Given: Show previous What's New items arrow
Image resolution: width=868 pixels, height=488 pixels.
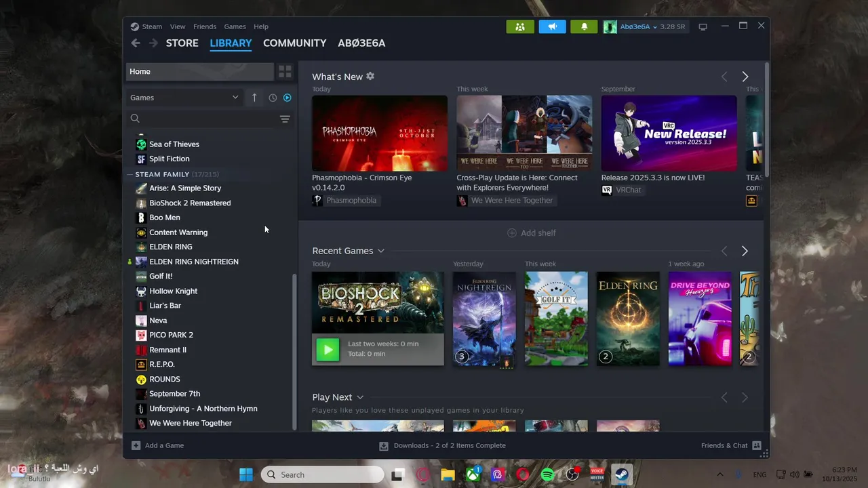Looking at the screenshot, I should [x=724, y=77].
